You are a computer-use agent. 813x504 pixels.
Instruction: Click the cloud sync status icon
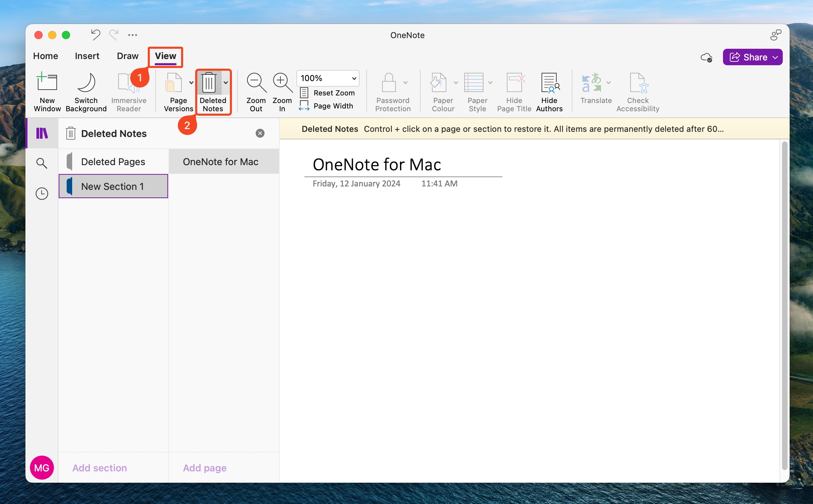[x=706, y=57]
